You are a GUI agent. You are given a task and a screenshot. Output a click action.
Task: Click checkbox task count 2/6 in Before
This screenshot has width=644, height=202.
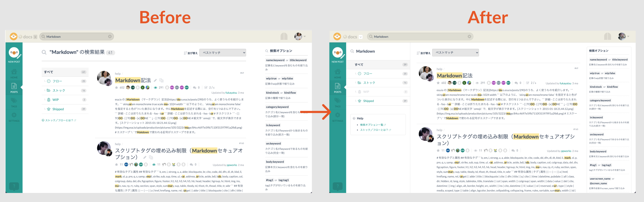tap(209, 87)
